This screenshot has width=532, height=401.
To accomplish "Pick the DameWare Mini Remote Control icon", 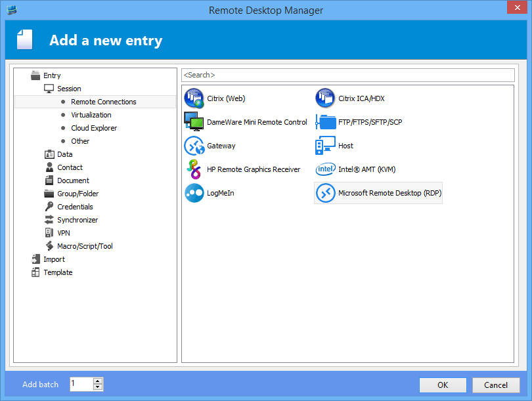I will [194, 122].
